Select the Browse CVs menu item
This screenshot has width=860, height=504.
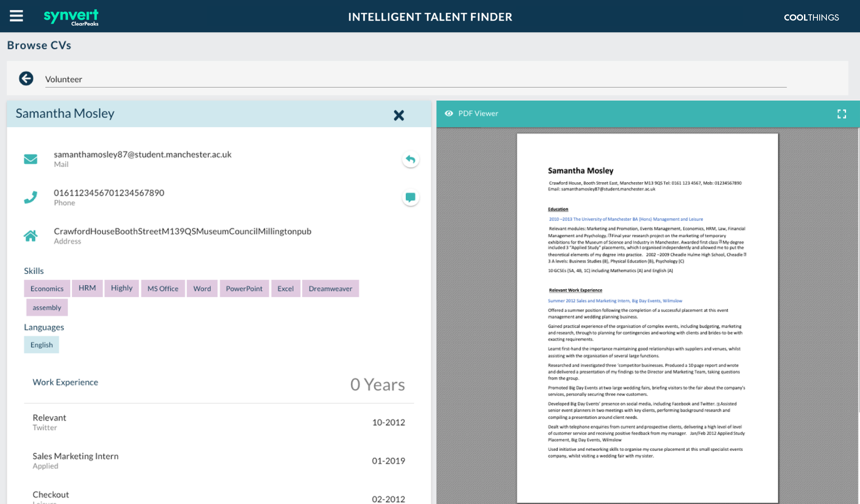point(39,45)
